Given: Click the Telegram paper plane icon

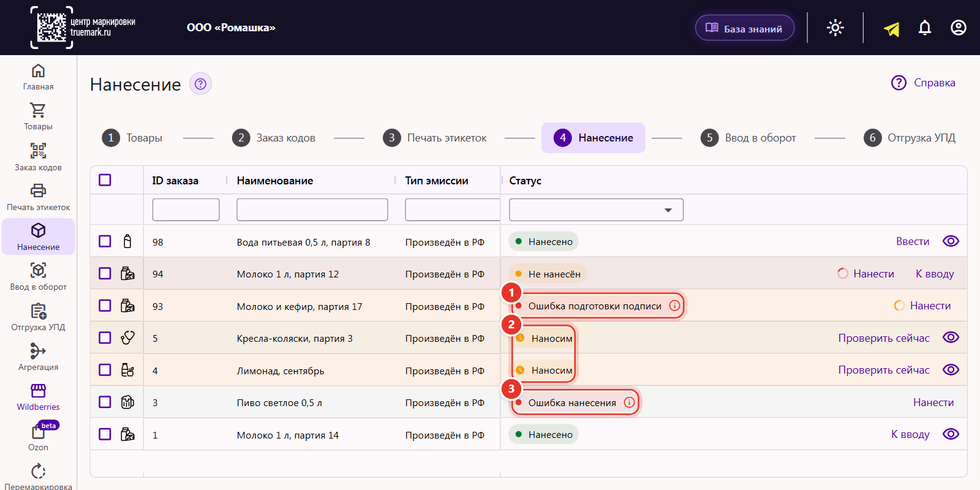Looking at the screenshot, I should (892, 28).
